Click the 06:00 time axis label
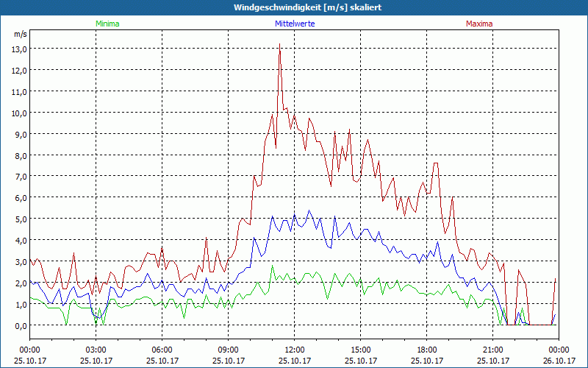This screenshot has width=588, height=368. click(162, 350)
